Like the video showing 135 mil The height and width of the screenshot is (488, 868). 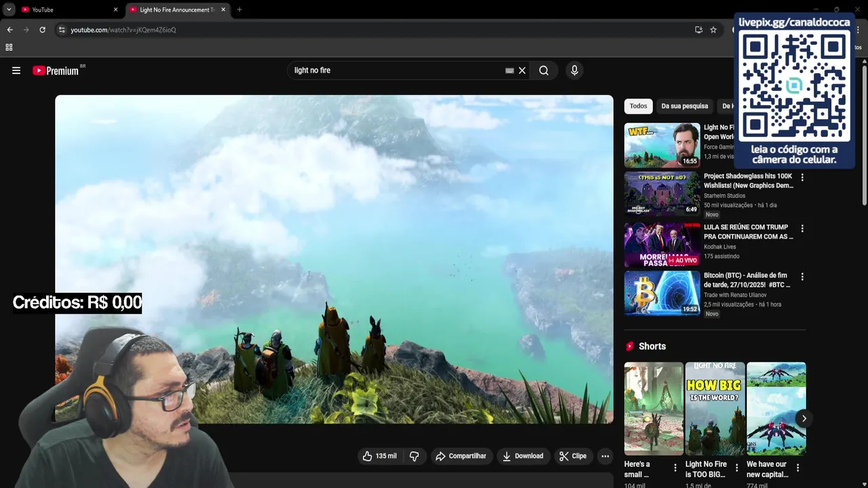click(380, 456)
